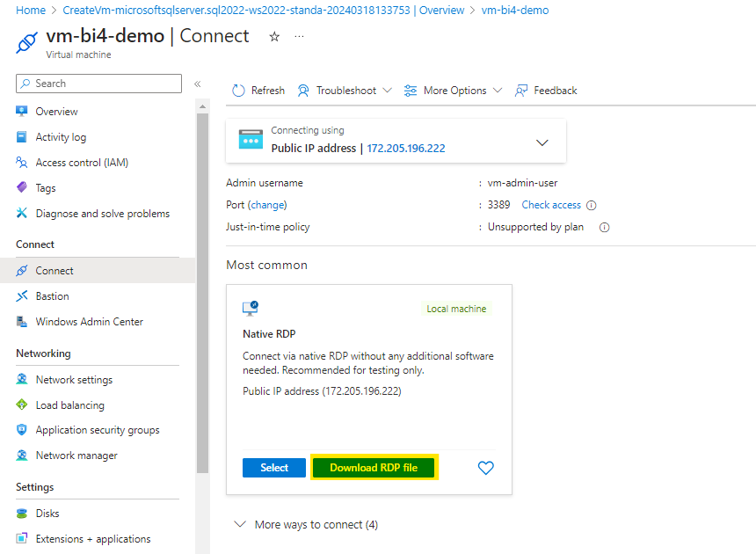Go to Network settings in sidebar
756x554 pixels.
[74, 380]
